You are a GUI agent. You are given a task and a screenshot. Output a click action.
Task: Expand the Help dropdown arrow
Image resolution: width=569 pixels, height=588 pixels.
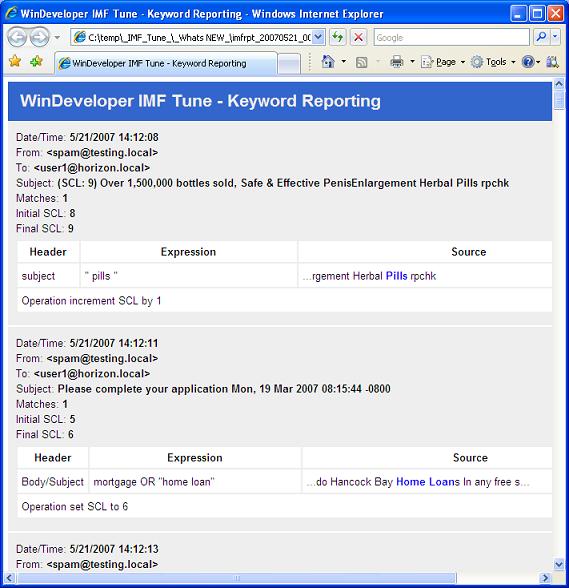click(x=538, y=62)
